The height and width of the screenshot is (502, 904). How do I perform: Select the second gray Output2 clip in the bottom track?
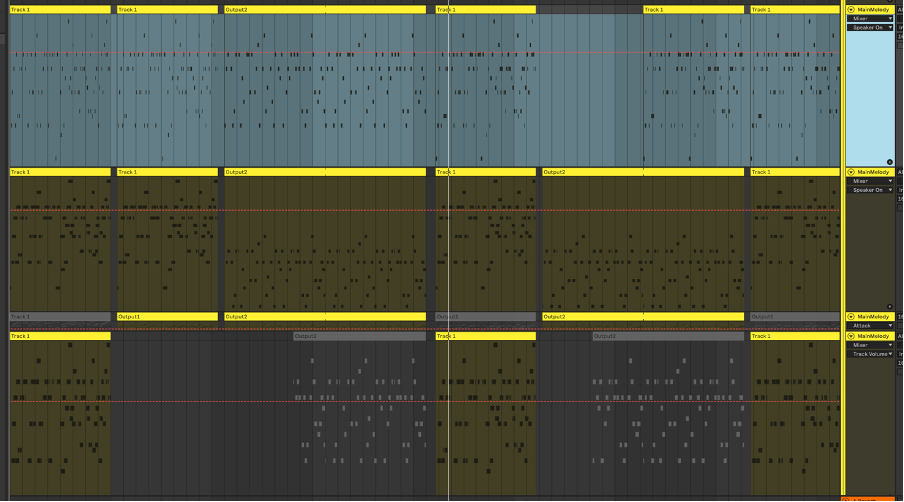point(668,336)
